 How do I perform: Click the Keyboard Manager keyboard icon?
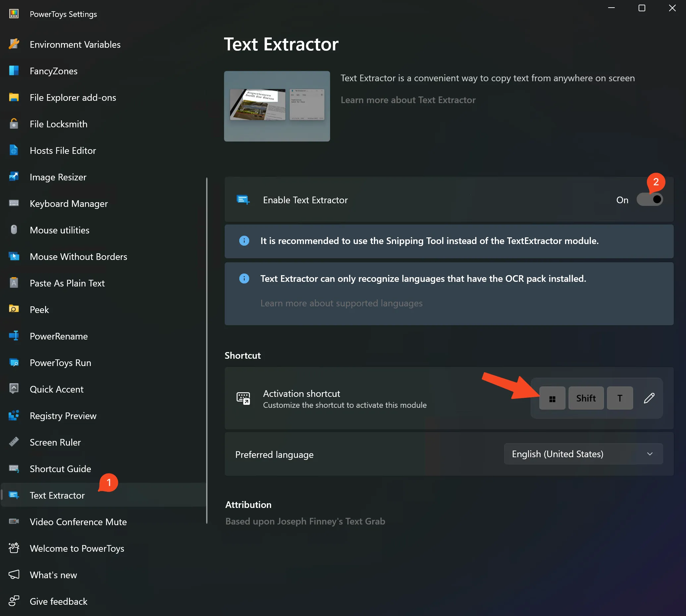pyautogui.click(x=14, y=204)
